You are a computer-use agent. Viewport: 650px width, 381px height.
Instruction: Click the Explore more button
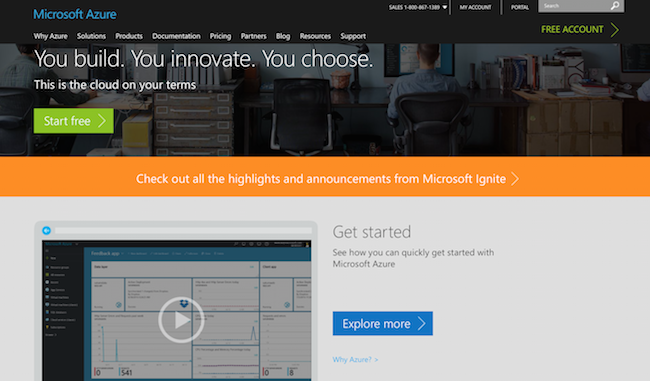(383, 323)
